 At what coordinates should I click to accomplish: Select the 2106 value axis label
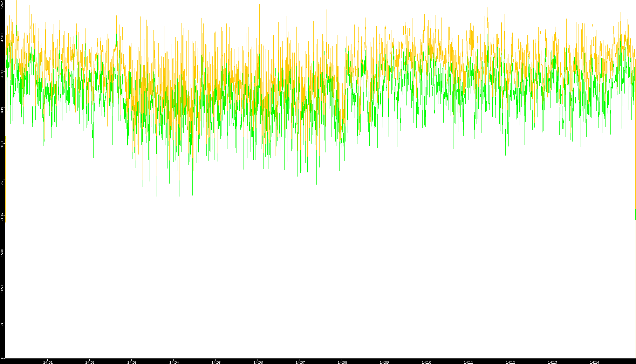(2, 217)
